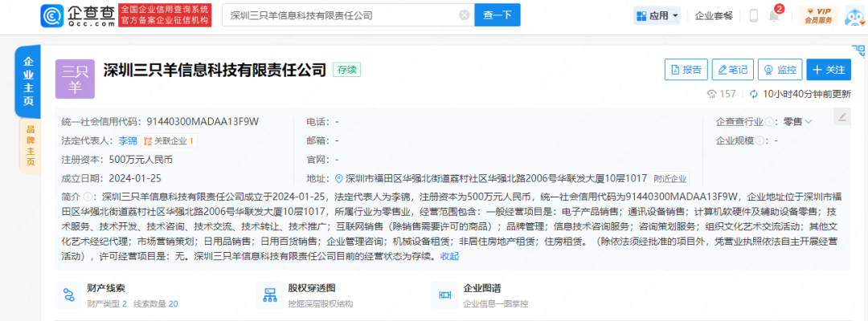Click the mobile phone icon in header

753,15
